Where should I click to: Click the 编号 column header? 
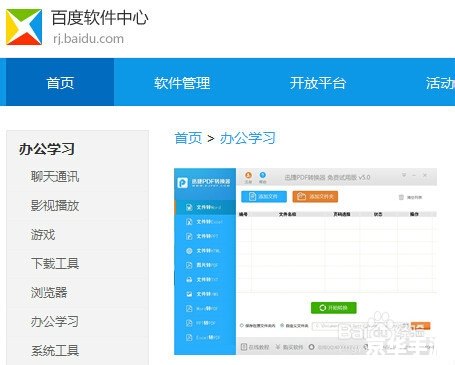coord(243,214)
